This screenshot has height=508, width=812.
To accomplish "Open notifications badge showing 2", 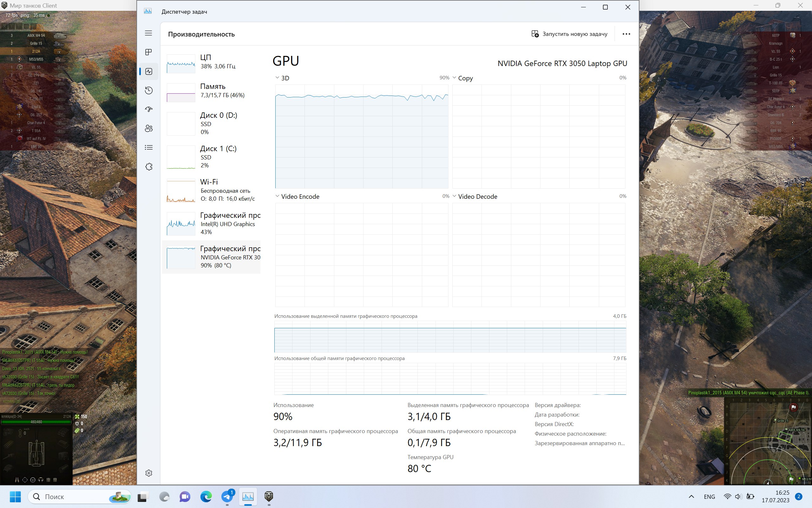I will point(799,497).
